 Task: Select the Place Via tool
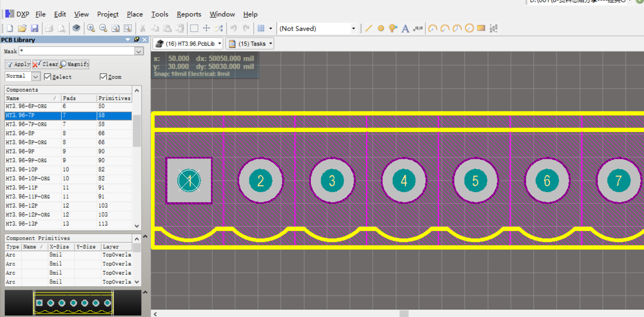tap(393, 28)
